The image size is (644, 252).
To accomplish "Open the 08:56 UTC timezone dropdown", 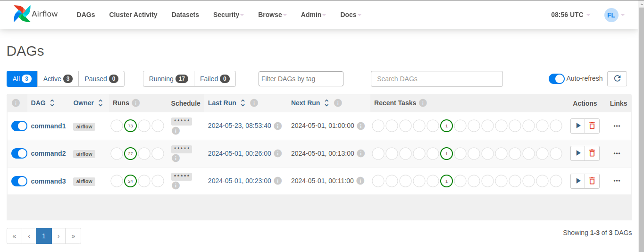I will [x=570, y=15].
